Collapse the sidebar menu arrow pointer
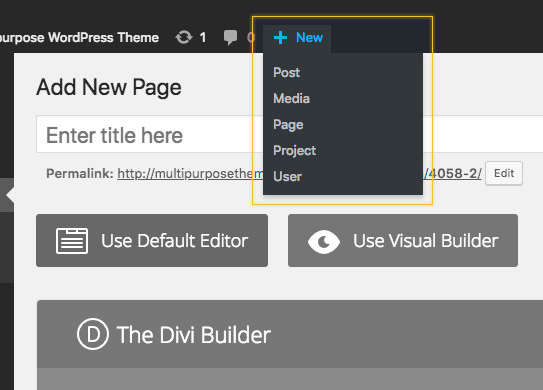 point(10,195)
